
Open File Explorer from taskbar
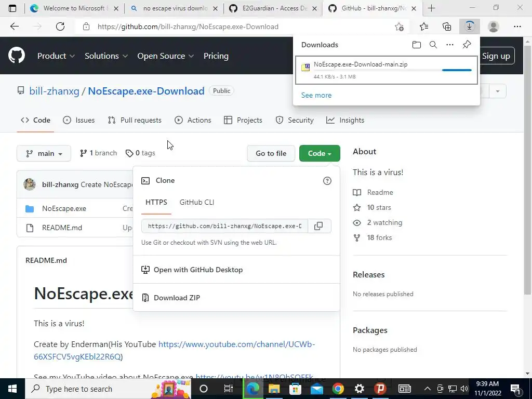point(274,389)
